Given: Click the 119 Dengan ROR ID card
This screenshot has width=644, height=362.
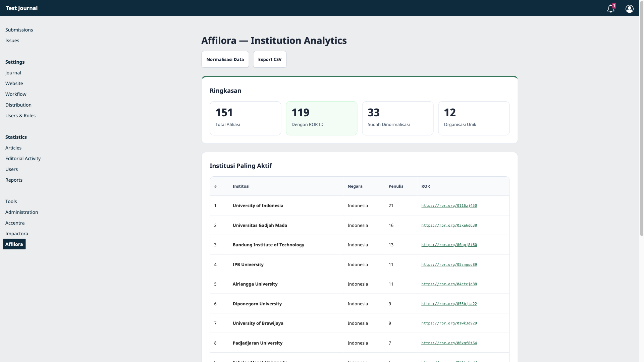Looking at the screenshot, I should (x=322, y=118).
